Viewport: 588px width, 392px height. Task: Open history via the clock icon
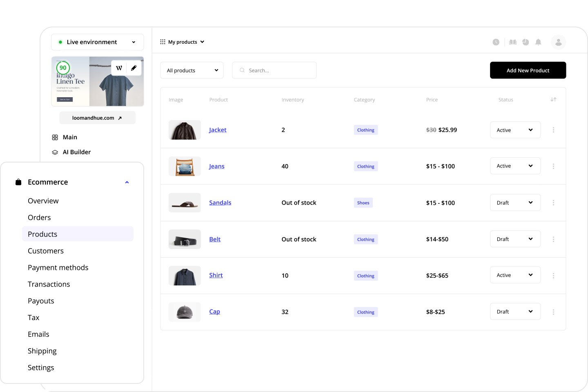tap(496, 42)
